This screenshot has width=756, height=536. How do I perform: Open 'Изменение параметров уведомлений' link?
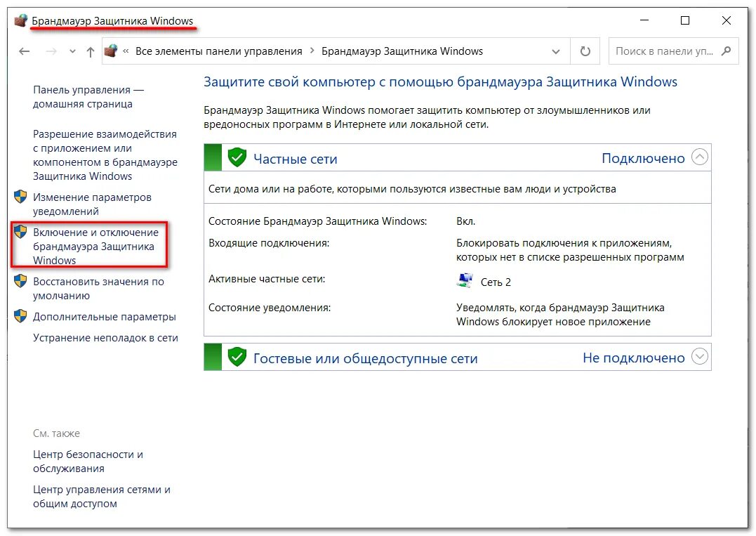coord(92,204)
